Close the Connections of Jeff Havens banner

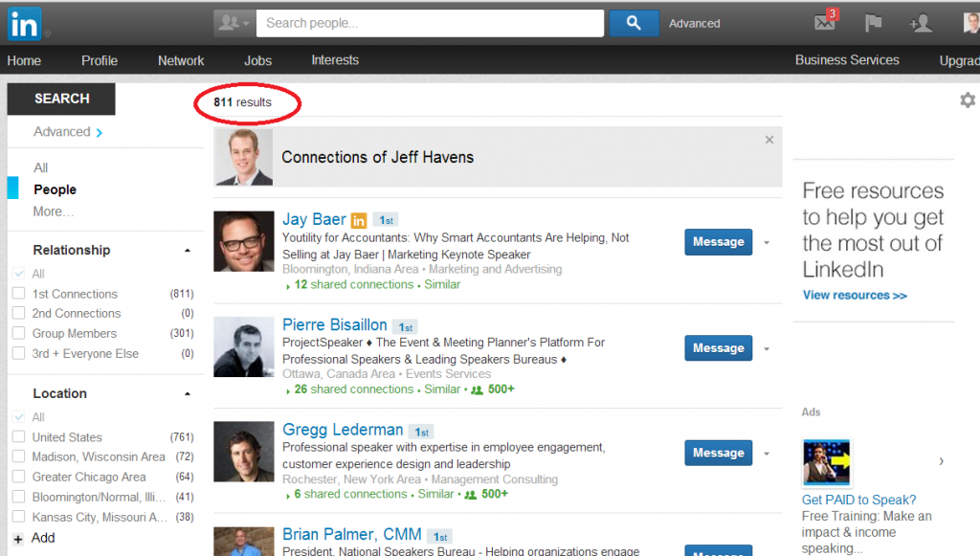pyautogui.click(x=769, y=140)
